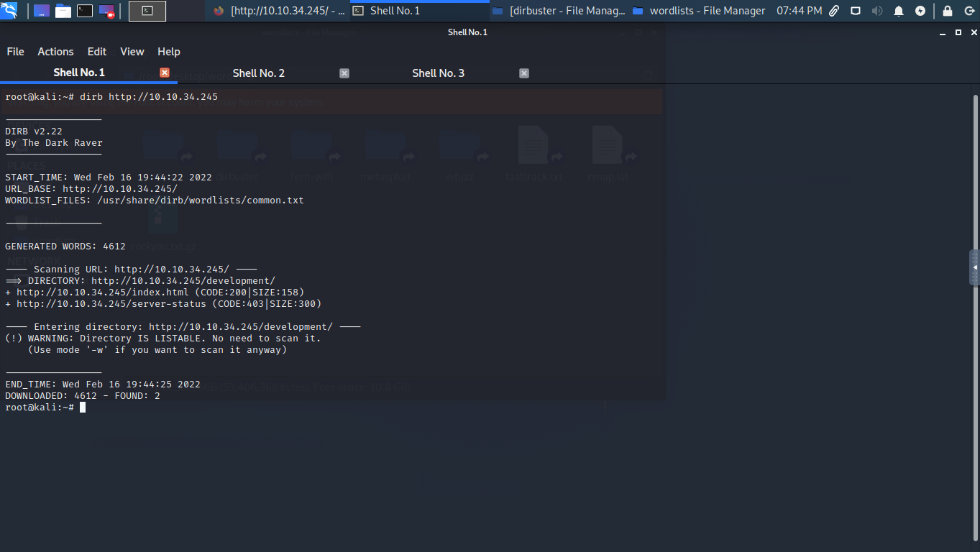This screenshot has height=552, width=980.
Task: Click the index.html CODE:200 result line
Action: click(155, 292)
